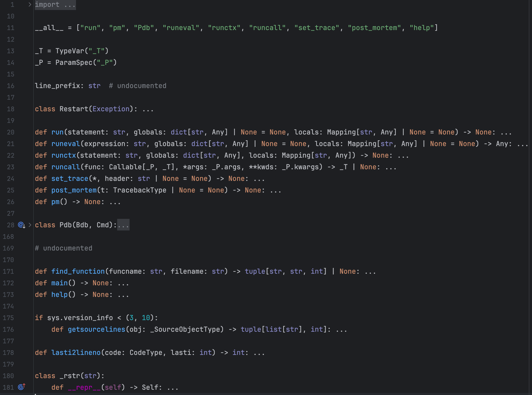
Task: Click the "runeval" string in __all__
Action: point(181,28)
